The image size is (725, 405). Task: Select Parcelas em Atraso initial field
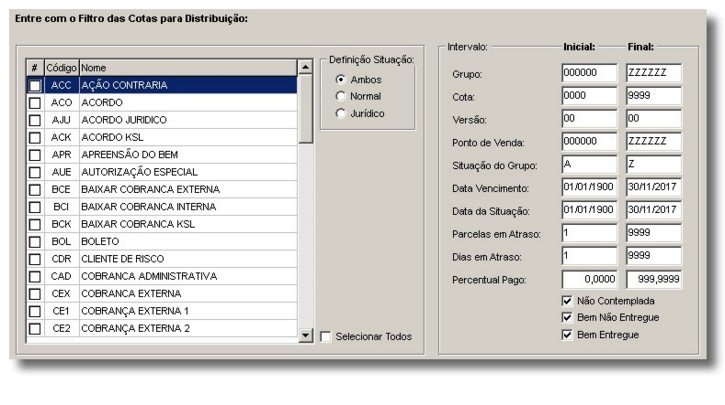point(589,233)
